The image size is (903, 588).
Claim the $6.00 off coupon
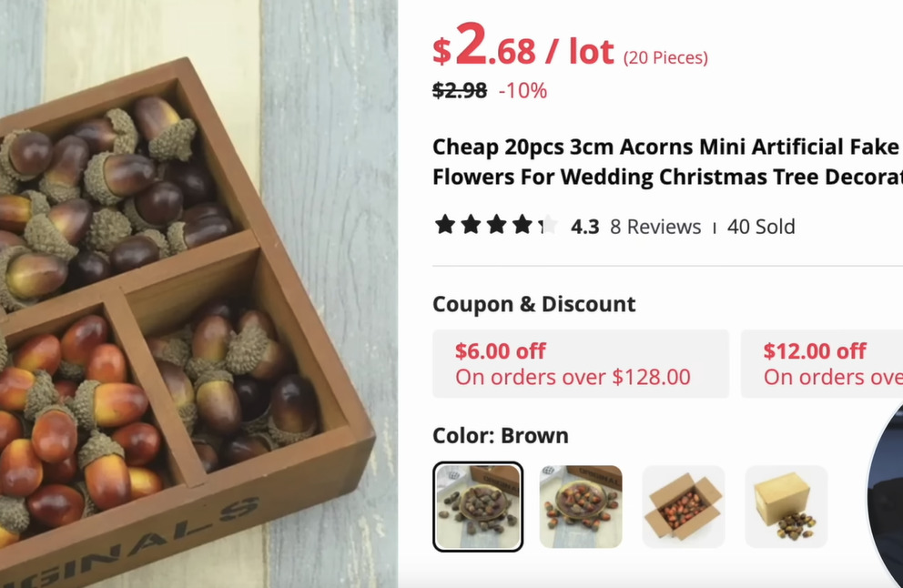tap(581, 364)
